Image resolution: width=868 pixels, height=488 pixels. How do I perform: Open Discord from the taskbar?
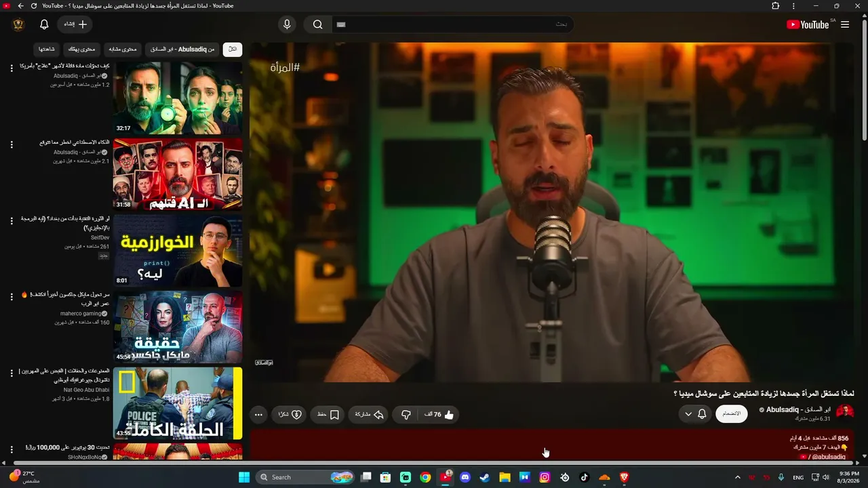[x=465, y=477]
